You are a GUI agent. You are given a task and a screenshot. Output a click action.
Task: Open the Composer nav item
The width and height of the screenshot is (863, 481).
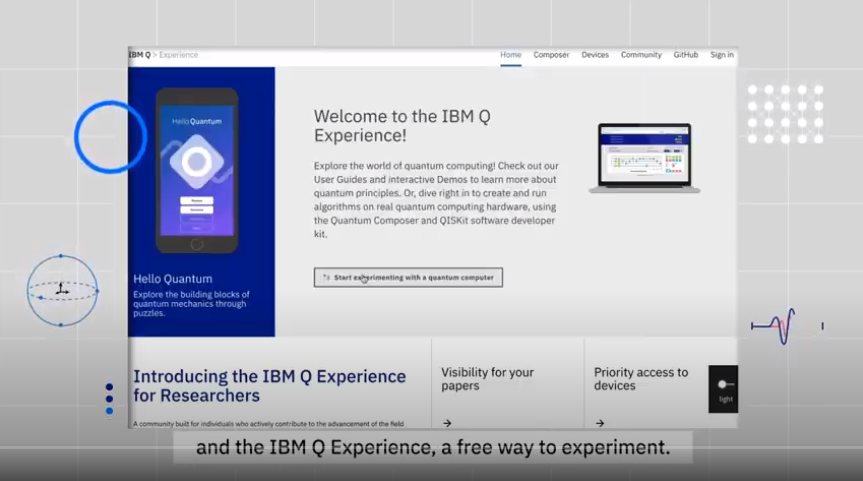(x=551, y=55)
